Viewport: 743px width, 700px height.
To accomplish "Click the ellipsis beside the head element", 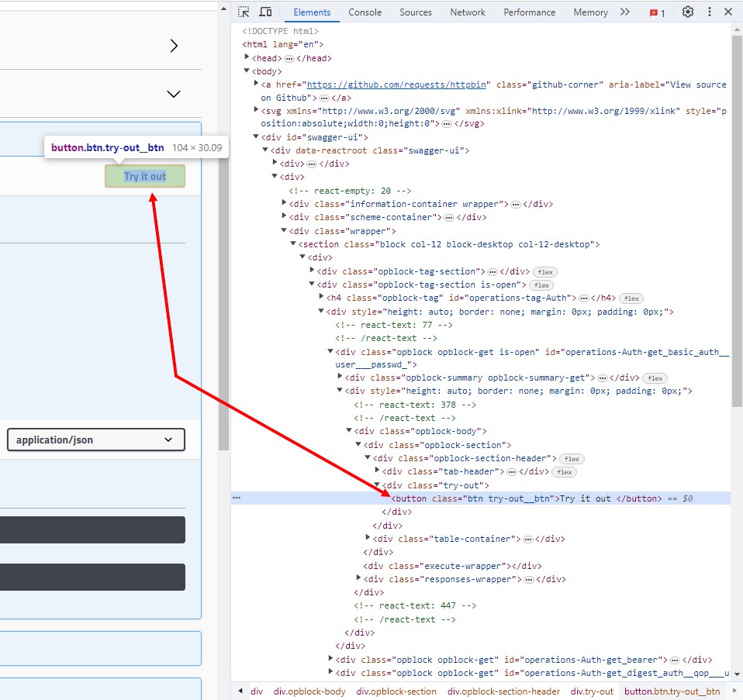I will point(289,58).
